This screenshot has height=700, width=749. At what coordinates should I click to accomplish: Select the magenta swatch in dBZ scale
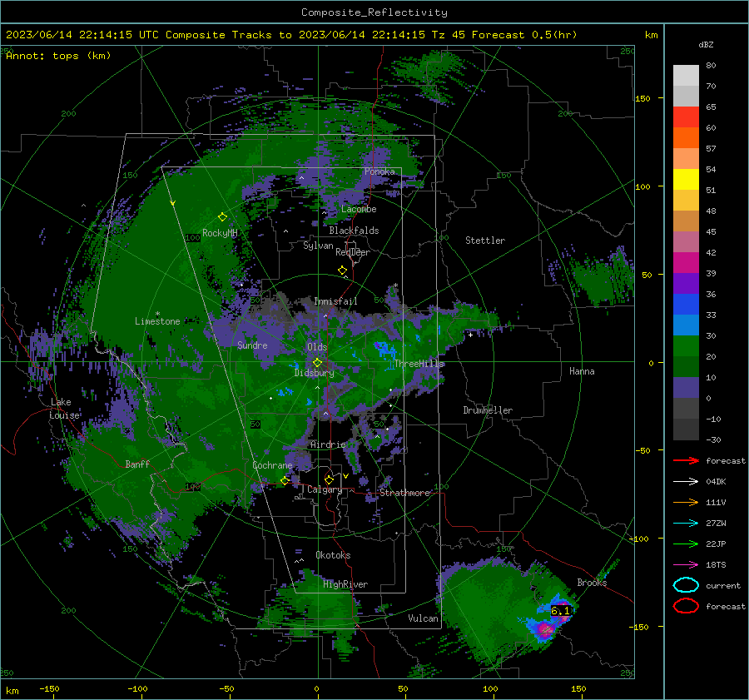(686, 262)
